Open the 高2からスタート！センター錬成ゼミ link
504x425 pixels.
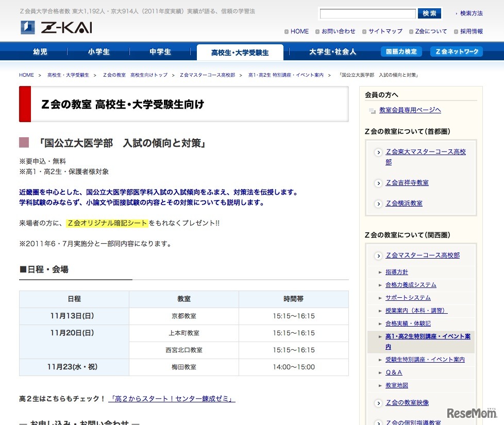click(172, 399)
